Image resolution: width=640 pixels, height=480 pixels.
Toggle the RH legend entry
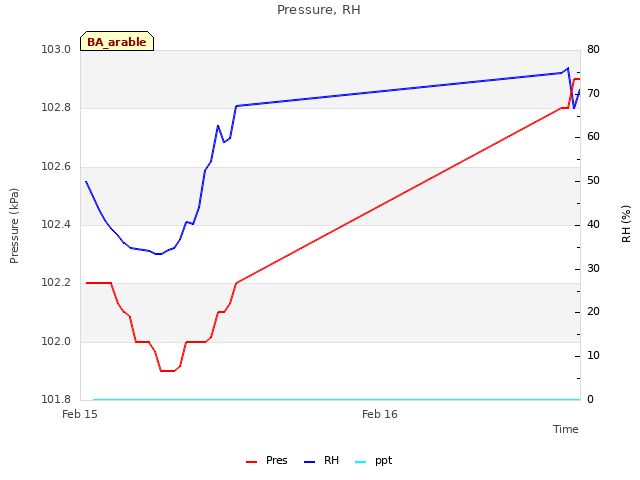pyautogui.click(x=322, y=461)
